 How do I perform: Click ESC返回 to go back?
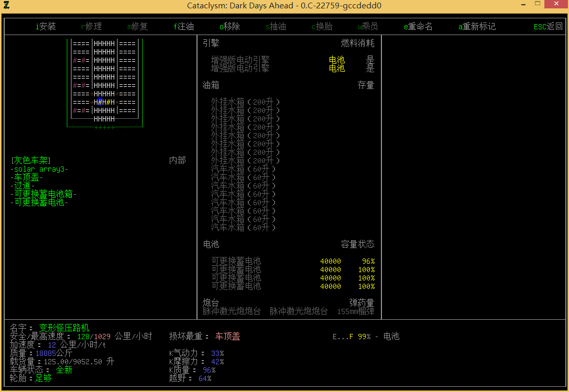coord(548,27)
